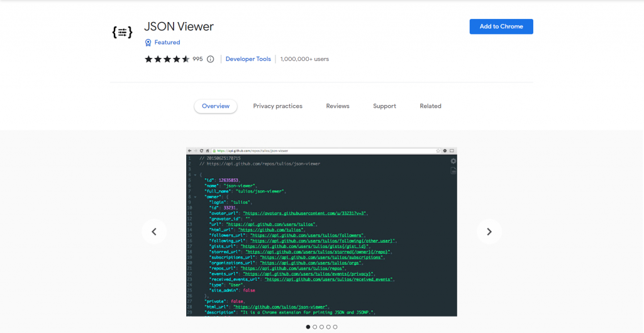Screen dimensions: 644x333
Task: Collapse the root object arrow on line 4
Action: click(196, 175)
